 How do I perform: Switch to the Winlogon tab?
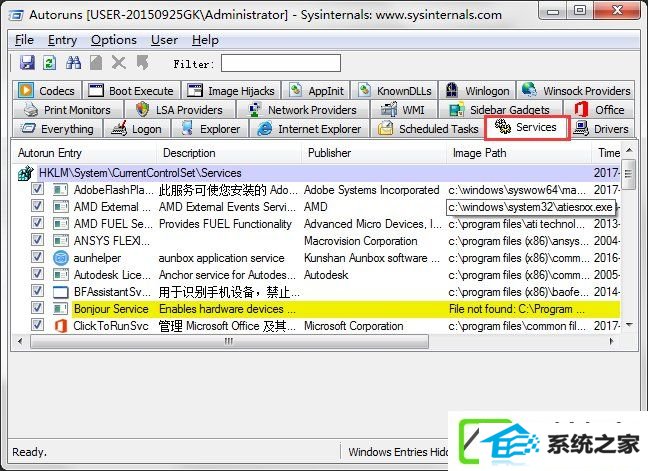[477, 90]
